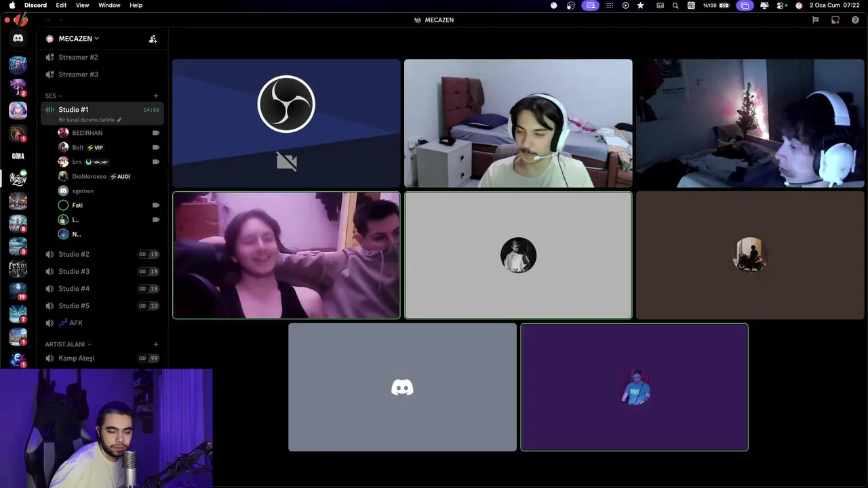Edit channel status pencil icon
The image size is (868, 488).
119,120
